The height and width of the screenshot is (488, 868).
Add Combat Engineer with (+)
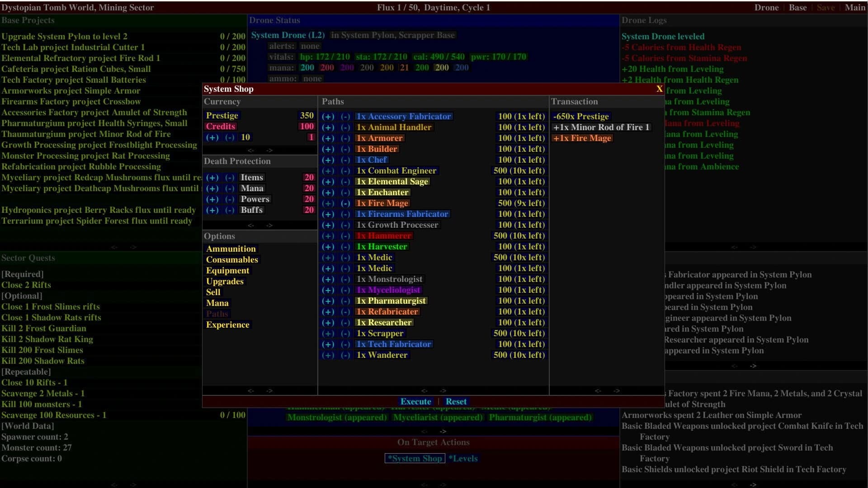click(328, 171)
